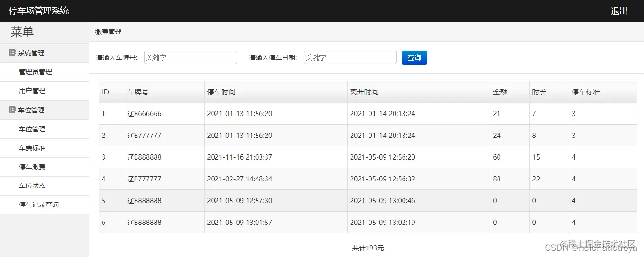Collapse the 车位管理 section header text
This screenshot has height=257, width=644.
click(x=31, y=110)
